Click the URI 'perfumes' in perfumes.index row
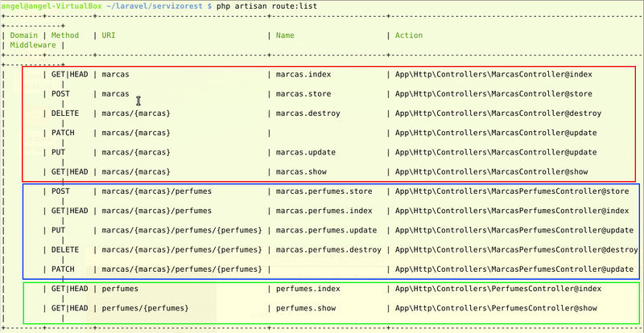The height and width of the screenshot is (333, 644). coord(120,289)
